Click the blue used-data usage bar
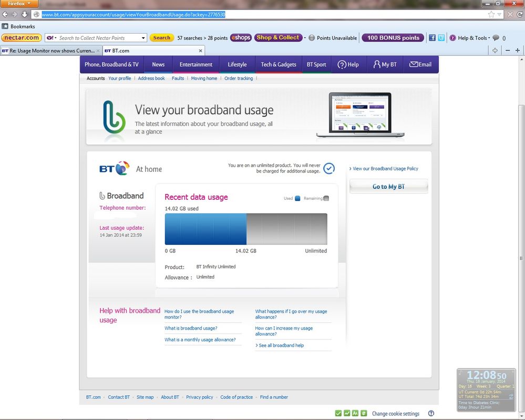This screenshot has height=420, width=525. click(205, 229)
